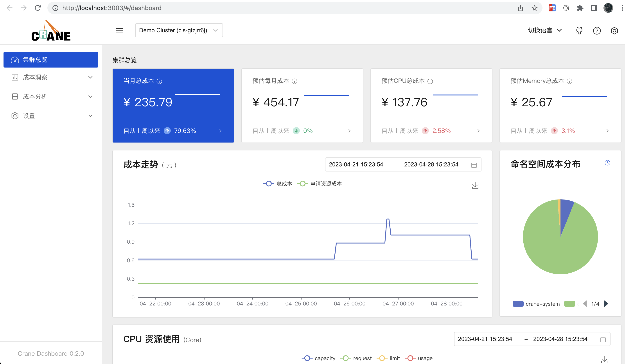Click the browser back arrow

(x=10, y=8)
